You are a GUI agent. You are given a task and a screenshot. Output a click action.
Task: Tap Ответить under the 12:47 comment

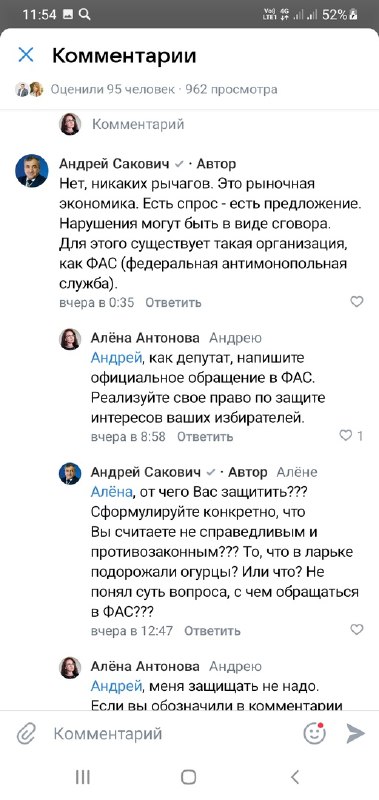coord(212,631)
